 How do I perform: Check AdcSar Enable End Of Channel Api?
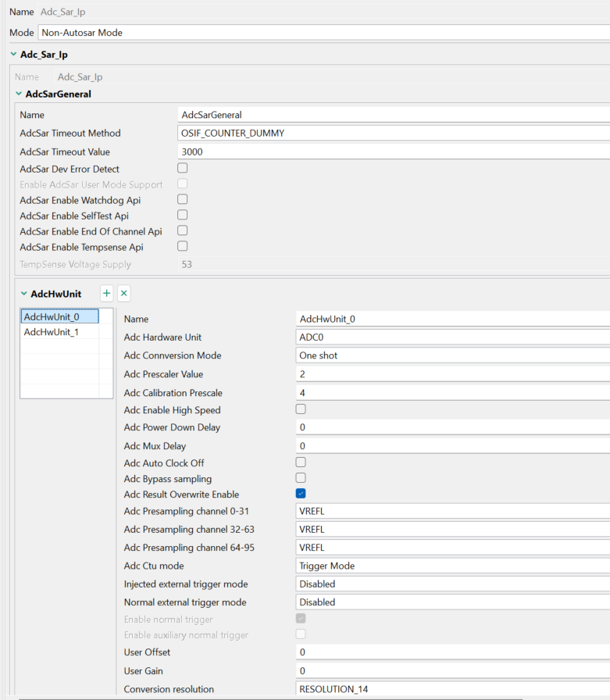(x=183, y=230)
